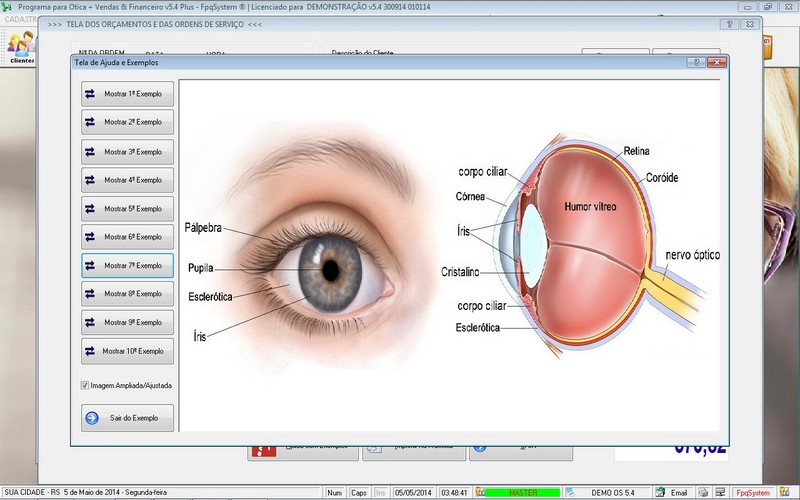This screenshot has width=800, height=500.
Task: Click the Clientes icon in the toolbar
Action: (21, 46)
